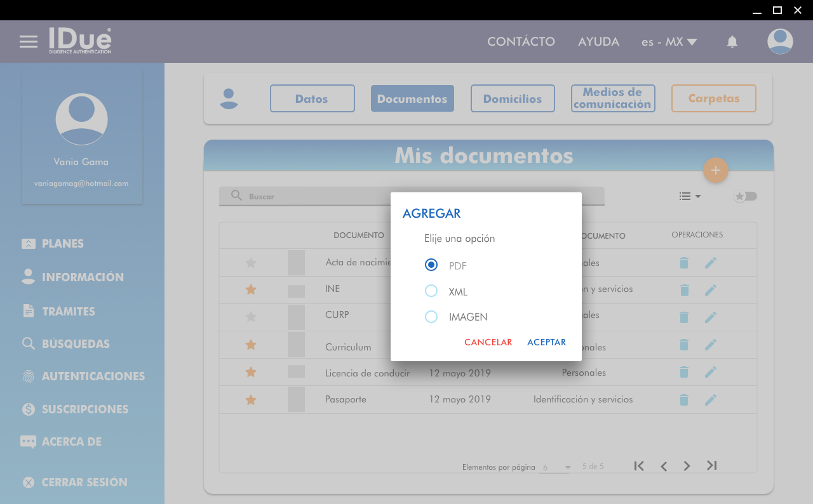Open the hamburger menu icon

[x=29, y=42]
